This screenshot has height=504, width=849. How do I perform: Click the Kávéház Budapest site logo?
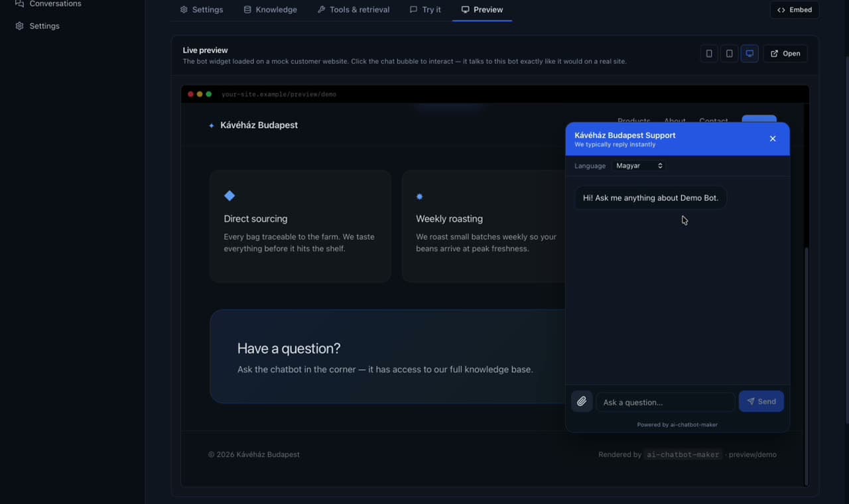(x=253, y=125)
